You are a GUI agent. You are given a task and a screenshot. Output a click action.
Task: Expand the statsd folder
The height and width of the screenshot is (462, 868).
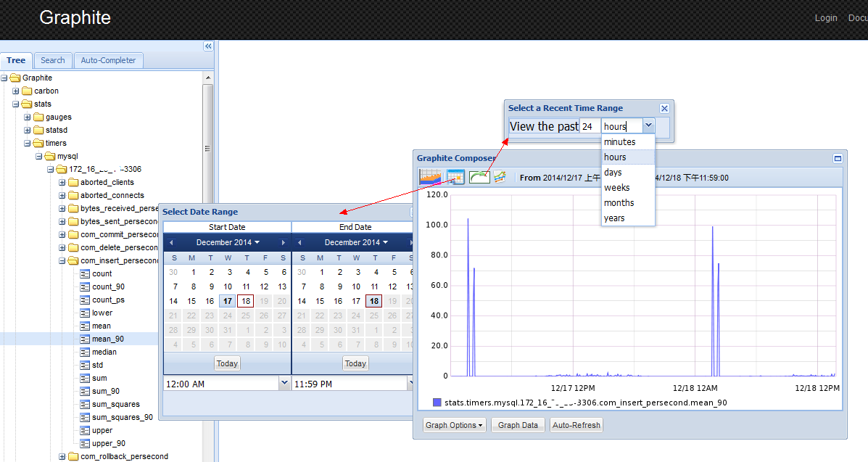pos(27,130)
